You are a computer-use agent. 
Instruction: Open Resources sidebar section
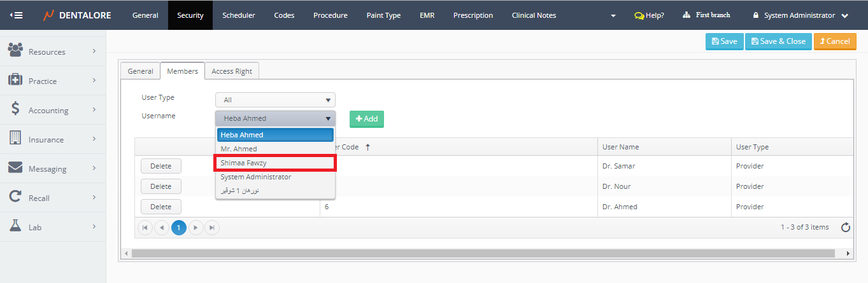click(52, 52)
